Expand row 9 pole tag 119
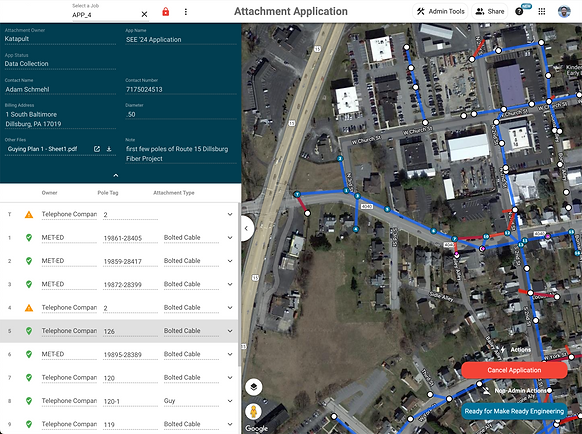The height and width of the screenshot is (434, 582). (230, 424)
